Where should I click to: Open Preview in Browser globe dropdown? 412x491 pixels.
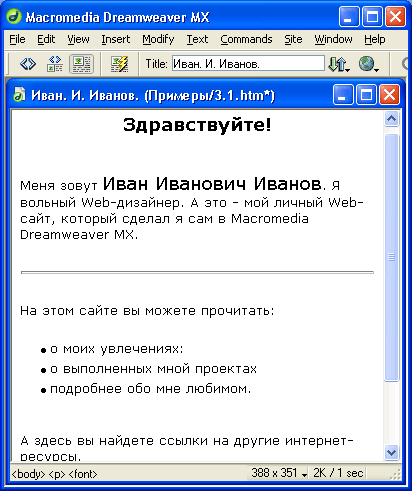pos(369,64)
